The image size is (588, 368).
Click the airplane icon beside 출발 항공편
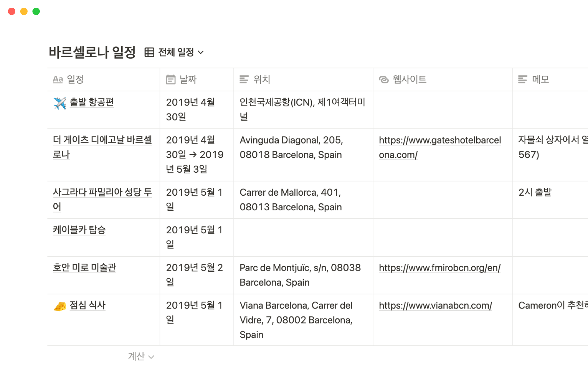[x=60, y=103]
